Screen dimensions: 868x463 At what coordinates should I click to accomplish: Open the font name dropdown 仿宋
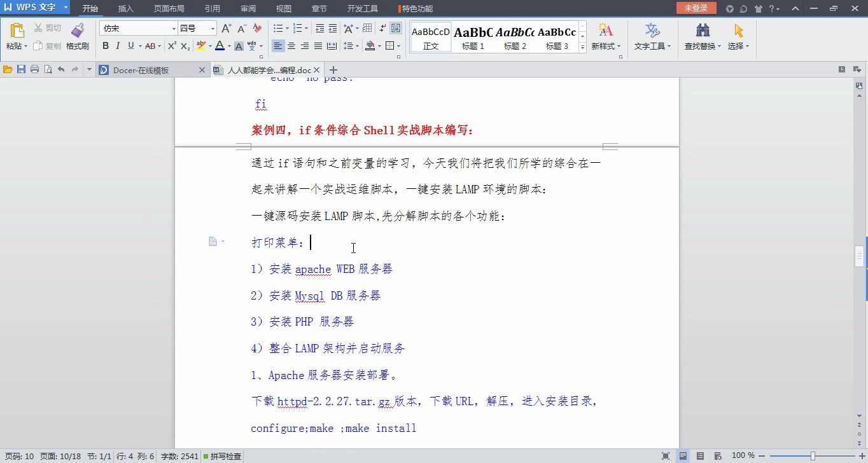[174, 29]
